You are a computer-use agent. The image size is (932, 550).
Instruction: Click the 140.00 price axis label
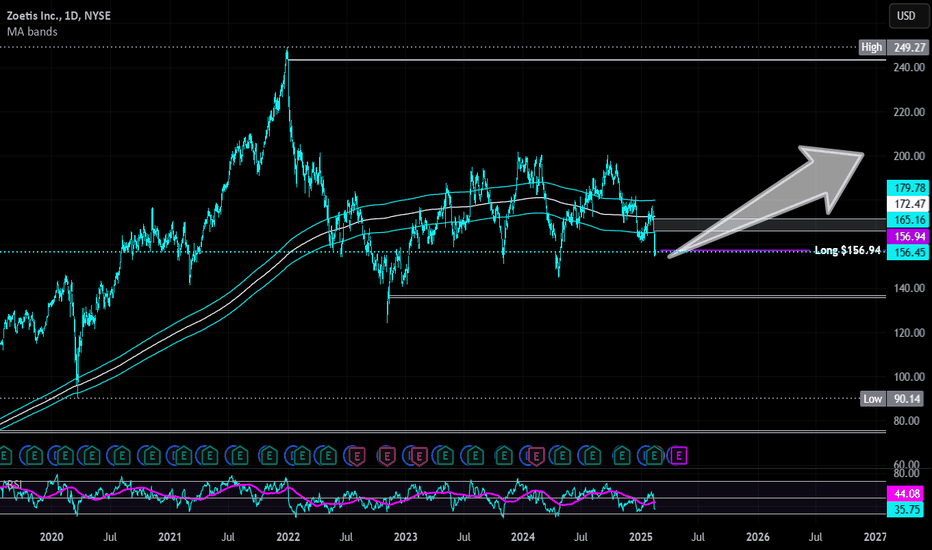(909, 288)
